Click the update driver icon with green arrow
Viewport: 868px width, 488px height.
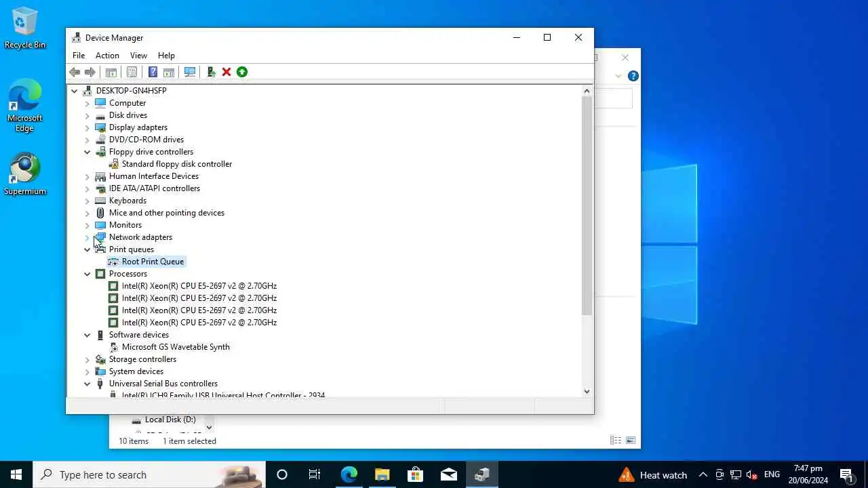[211, 72]
